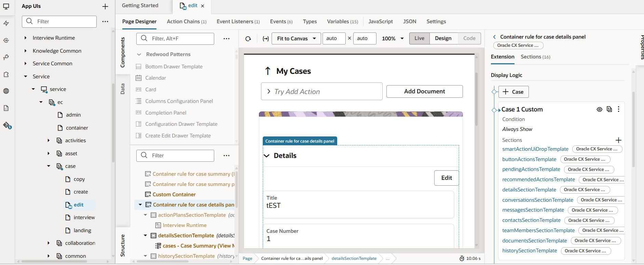This screenshot has height=265, width=644.
Task: Click the up arrow beside My Cases
Action: [268, 71]
